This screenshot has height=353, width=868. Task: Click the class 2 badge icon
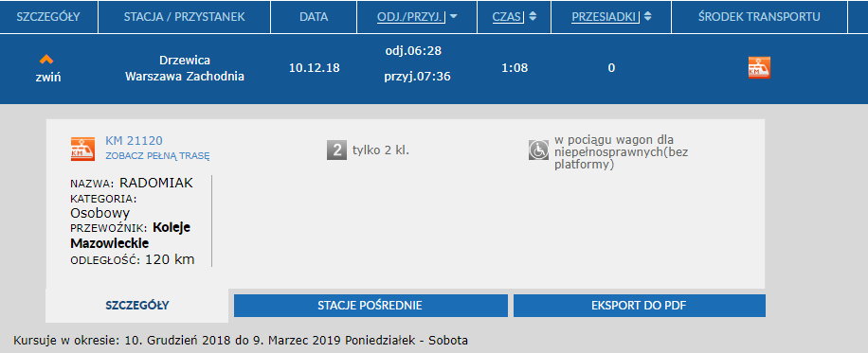[x=336, y=150]
